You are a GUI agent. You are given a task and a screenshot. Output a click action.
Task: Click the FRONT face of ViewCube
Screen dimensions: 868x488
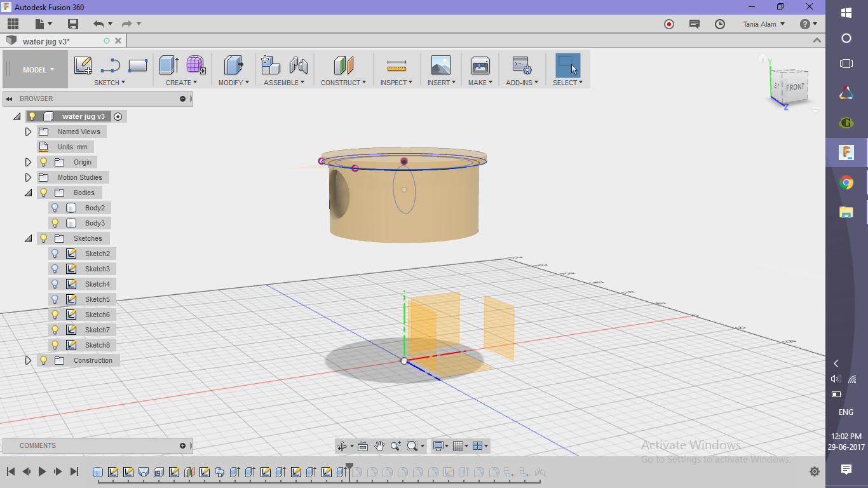point(795,87)
